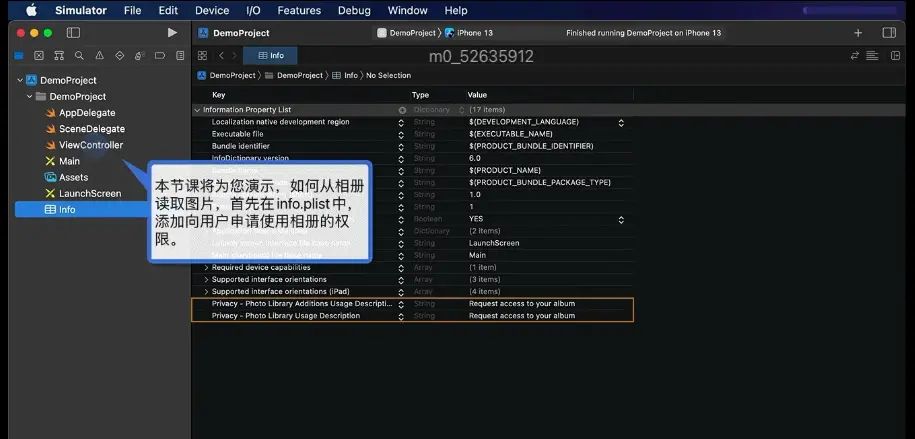The image size is (915, 439).
Task: Select the Info tab in editor
Action: [270, 55]
